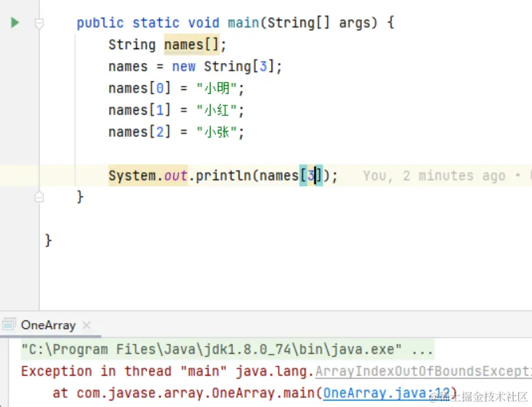Screen dimensions: 532x407
Task: Open ArrayIndexOutOfBoundsException class link
Action: [423, 372]
